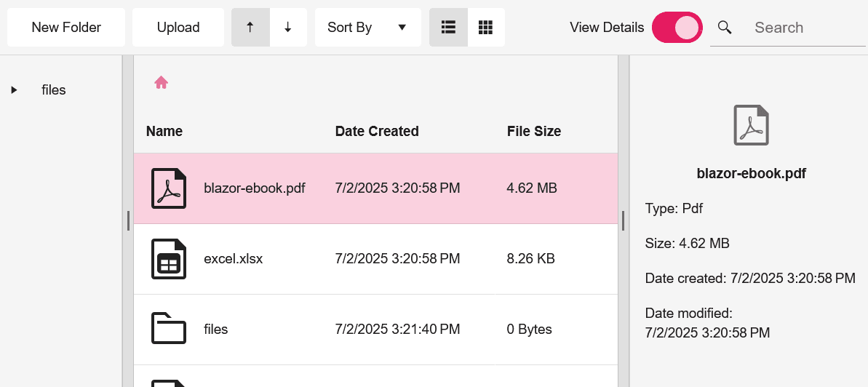Click the 0 Bytes size cell
868x387 pixels.
pos(529,329)
